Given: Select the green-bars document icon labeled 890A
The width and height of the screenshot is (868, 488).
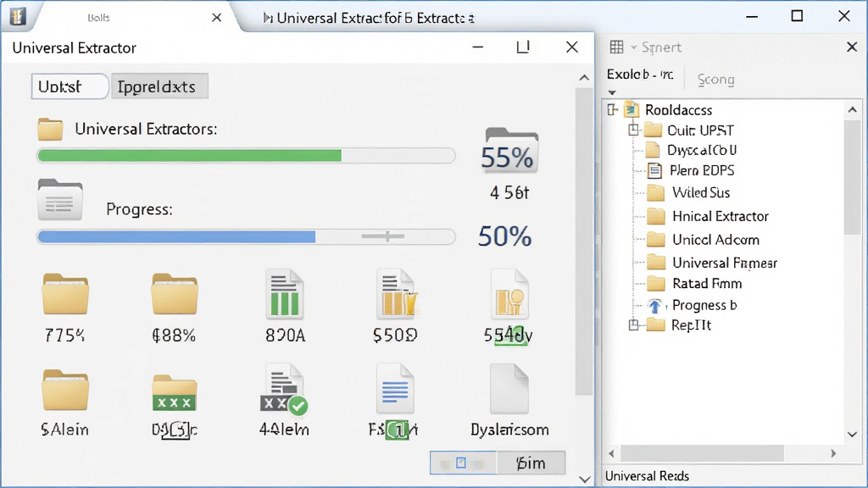Looking at the screenshot, I should pos(285,294).
